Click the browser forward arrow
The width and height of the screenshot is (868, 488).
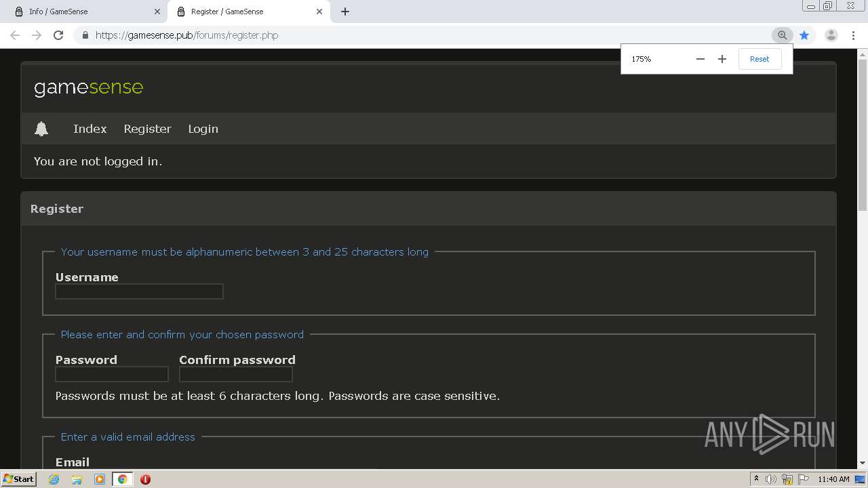point(37,35)
